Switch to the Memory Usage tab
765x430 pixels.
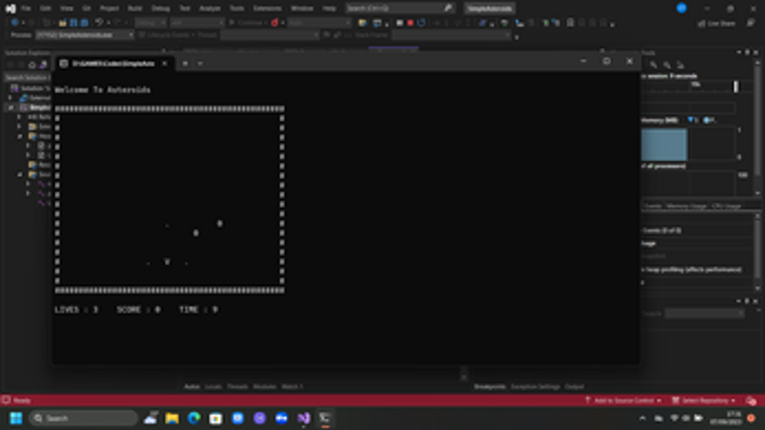[686, 206]
